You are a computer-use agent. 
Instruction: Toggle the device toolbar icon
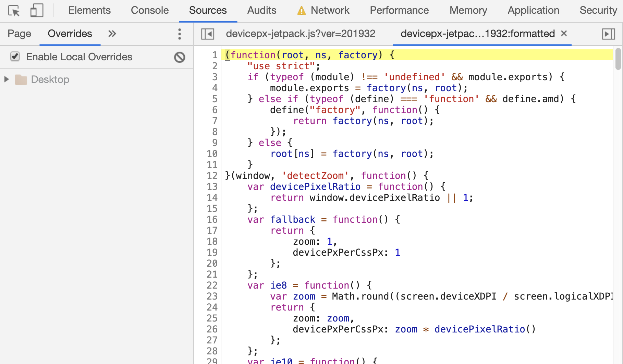tap(37, 11)
